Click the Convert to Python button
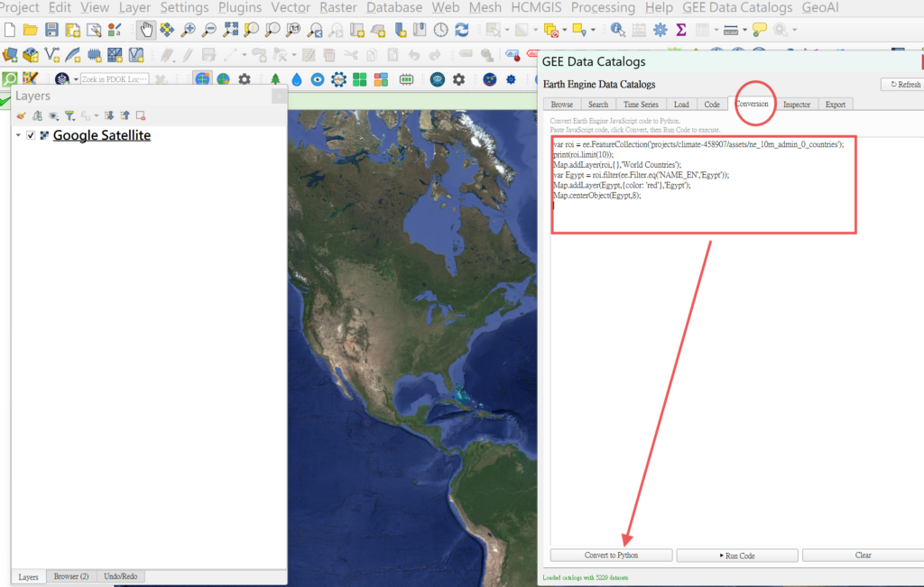Image resolution: width=924 pixels, height=587 pixels. point(611,555)
